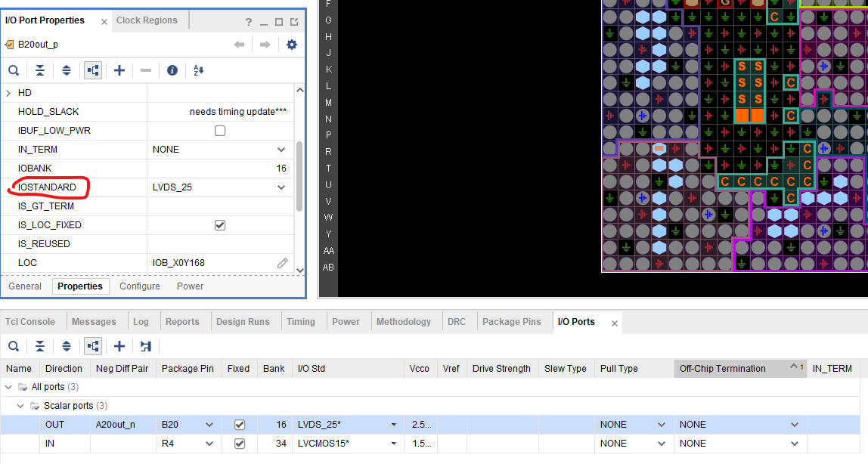Expand all rows in I/O Ports toolbar
The height and width of the screenshot is (464, 868).
[67, 346]
